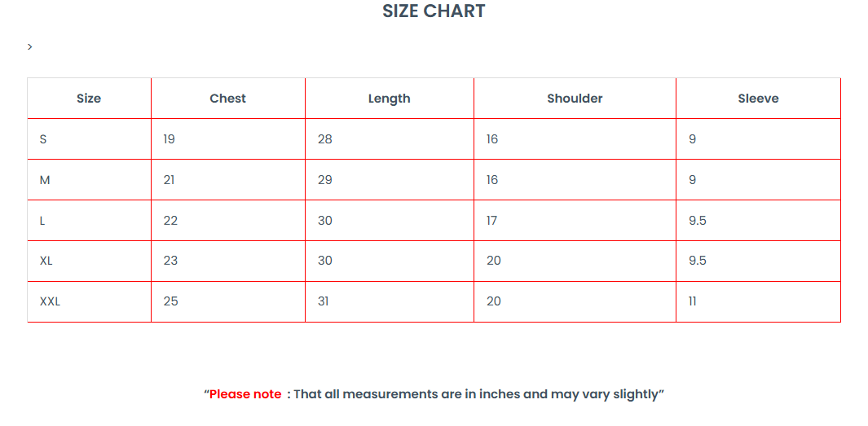Click the Shoulder column header
This screenshot has height=426, width=868.
575,99
